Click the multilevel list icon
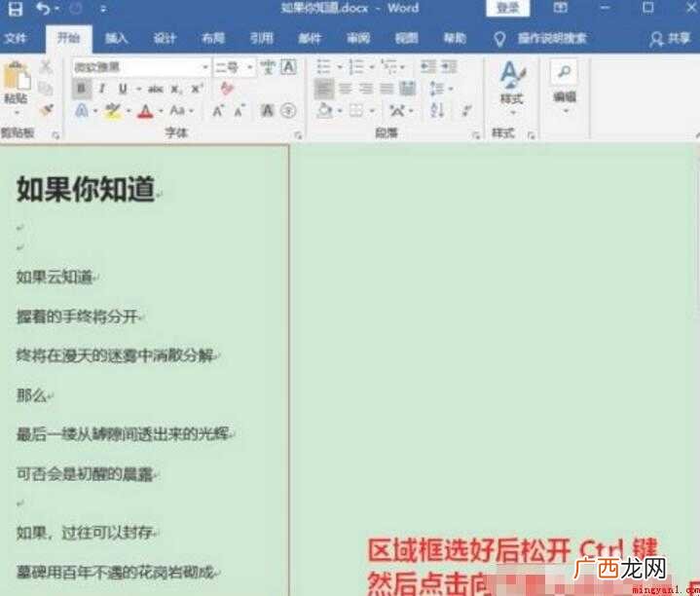 pos(389,67)
